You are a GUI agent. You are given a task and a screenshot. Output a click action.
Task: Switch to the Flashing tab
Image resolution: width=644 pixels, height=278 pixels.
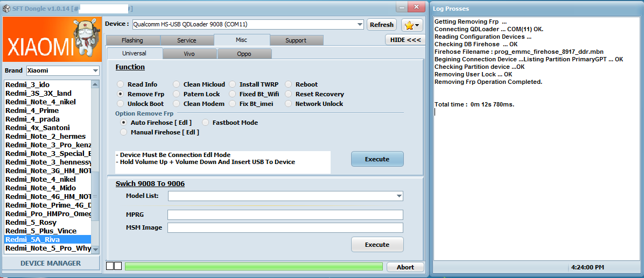click(132, 40)
